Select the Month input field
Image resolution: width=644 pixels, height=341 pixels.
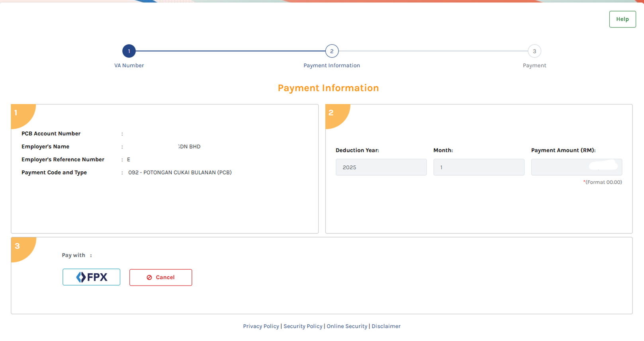click(x=478, y=167)
